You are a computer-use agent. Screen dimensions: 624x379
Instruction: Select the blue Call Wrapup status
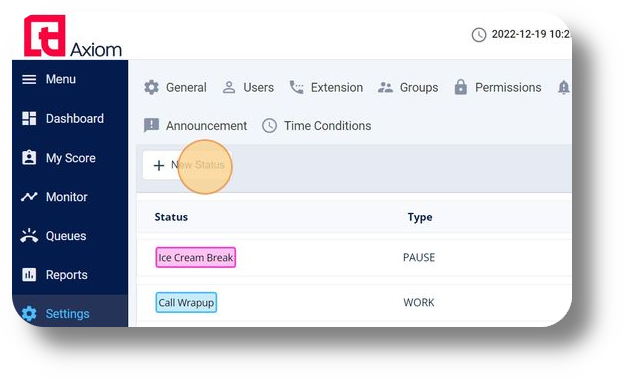coord(186,303)
